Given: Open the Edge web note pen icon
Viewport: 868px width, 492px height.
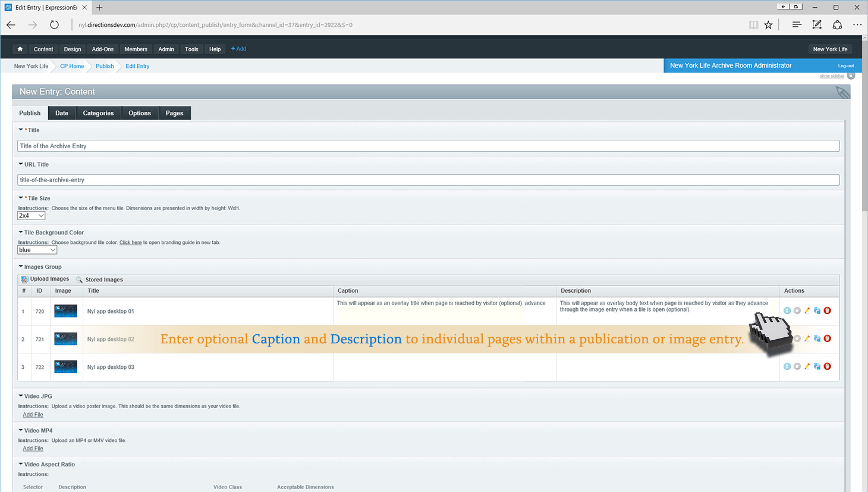Looking at the screenshot, I should coord(817,25).
